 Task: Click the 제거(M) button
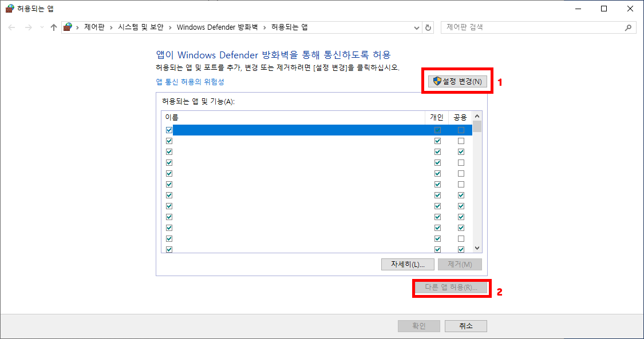click(460, 264)
